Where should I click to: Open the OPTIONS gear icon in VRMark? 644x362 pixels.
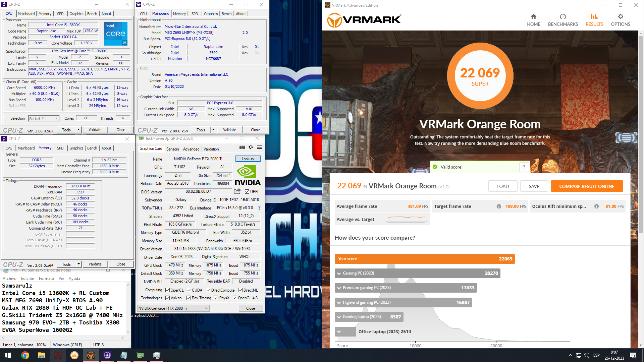point(621,16)
